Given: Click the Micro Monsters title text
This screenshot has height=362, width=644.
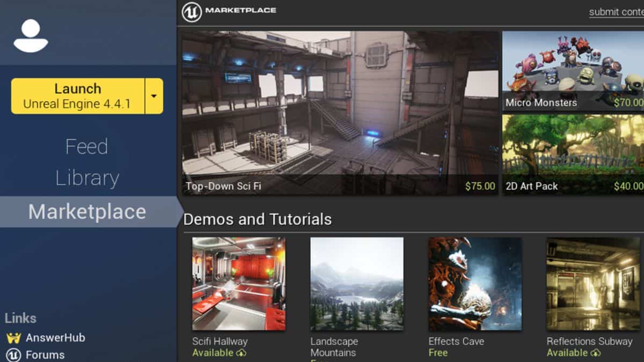Looking at the screenshot, I should click(541, 102).
